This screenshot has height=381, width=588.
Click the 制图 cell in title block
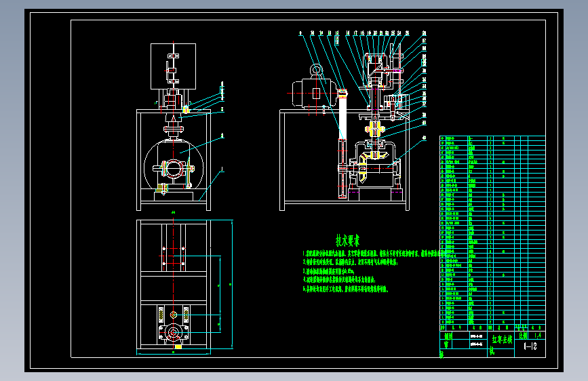448,336
